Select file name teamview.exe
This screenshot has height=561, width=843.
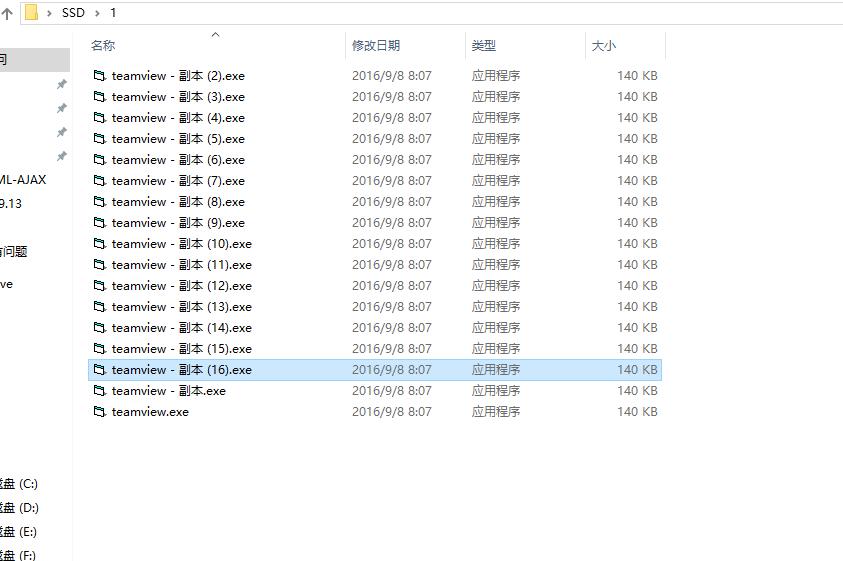[x=150, y=411]
